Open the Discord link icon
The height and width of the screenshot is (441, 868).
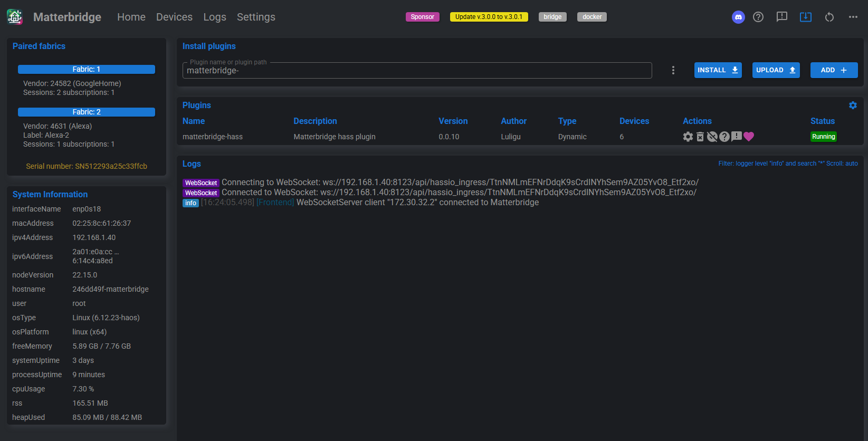pos(738,17)
